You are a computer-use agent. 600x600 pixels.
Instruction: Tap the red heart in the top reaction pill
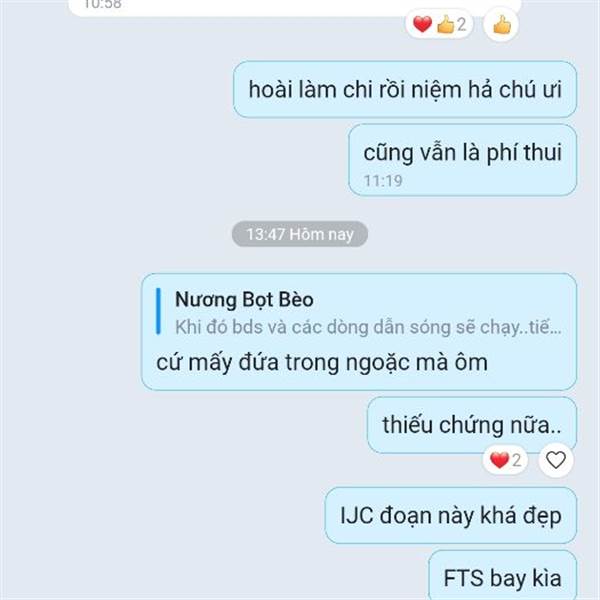pyautogui.click(x=422, y=24)
